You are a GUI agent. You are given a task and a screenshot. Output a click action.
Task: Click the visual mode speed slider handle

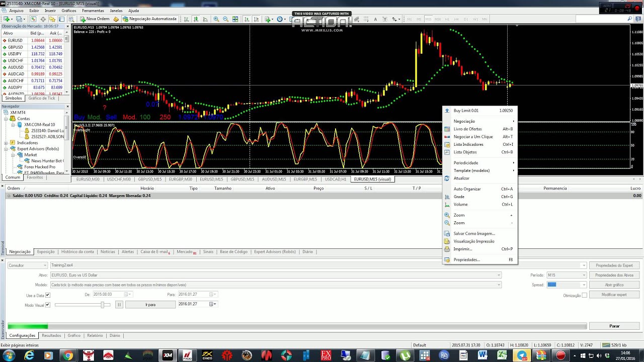point(103,305)
